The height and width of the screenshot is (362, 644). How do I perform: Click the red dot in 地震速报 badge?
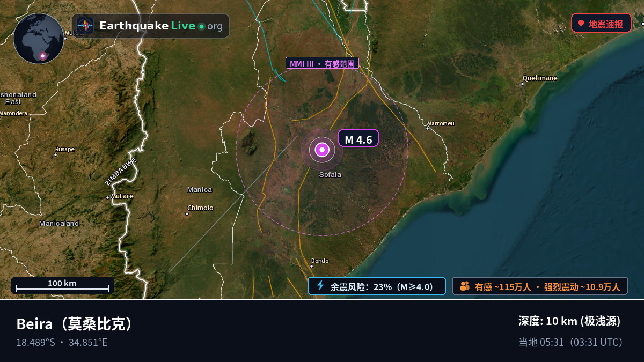tap(581, 23)
